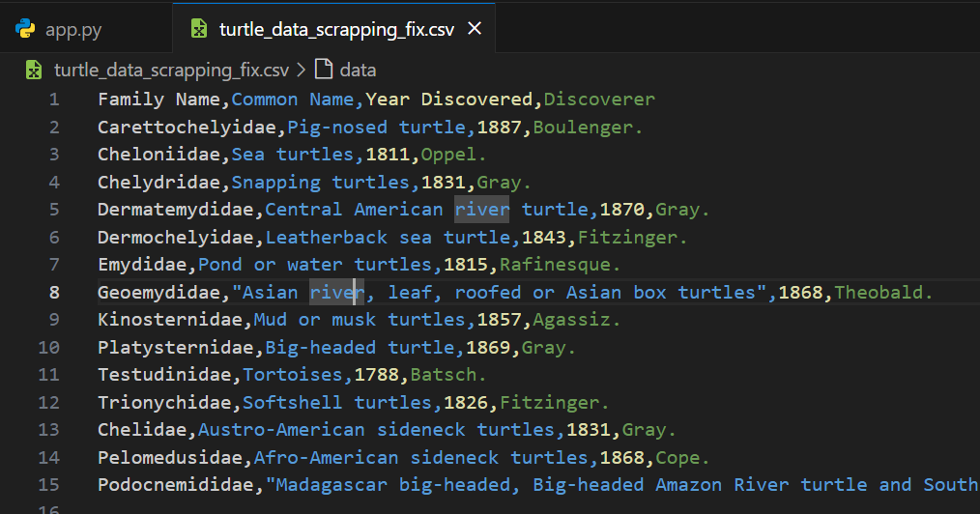
Task: Select the turtle_data_scrapping_fix.csv tab
Action: coord(333,29)
